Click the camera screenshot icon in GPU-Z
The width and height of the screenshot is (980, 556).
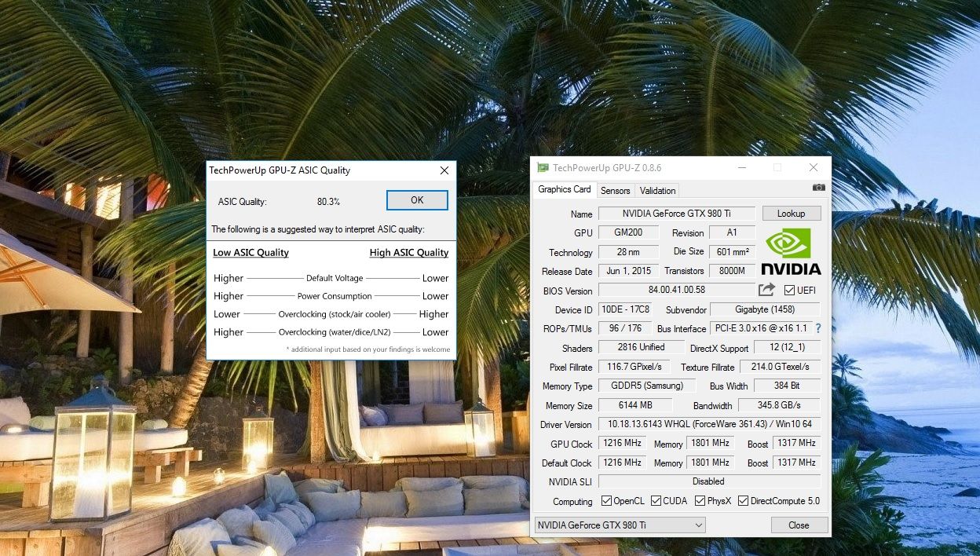[x=818, y=188]
